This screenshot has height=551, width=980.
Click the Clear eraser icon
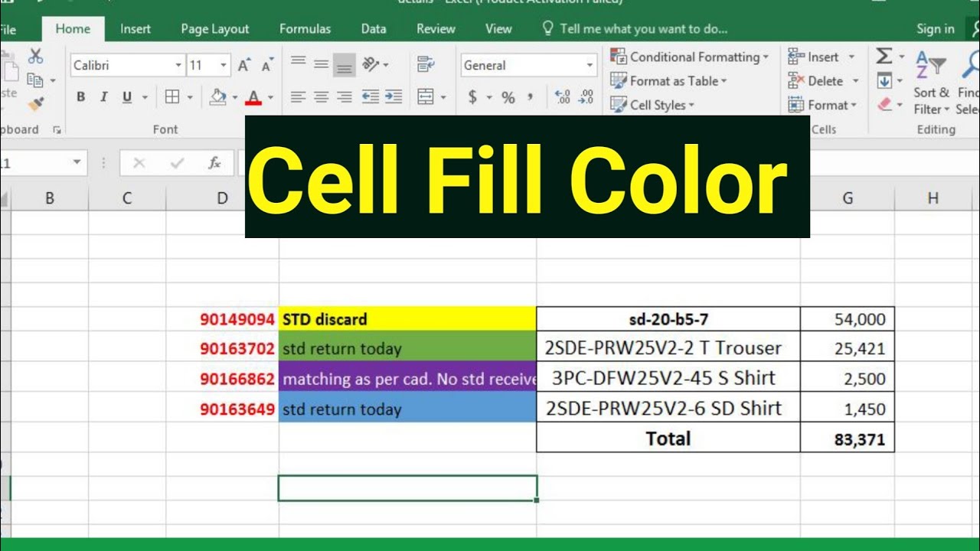[x=885, y=104]
